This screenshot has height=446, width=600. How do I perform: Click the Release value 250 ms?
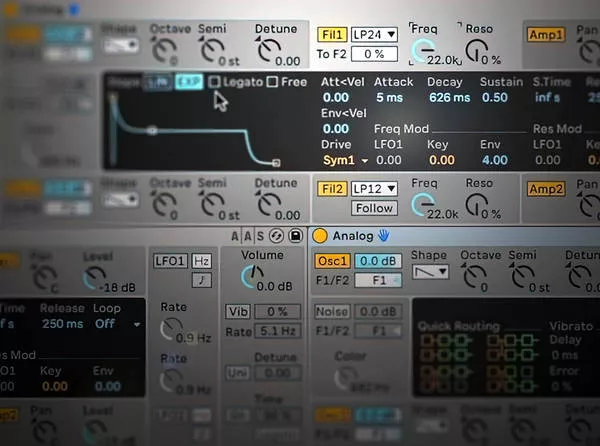point(63,324)
